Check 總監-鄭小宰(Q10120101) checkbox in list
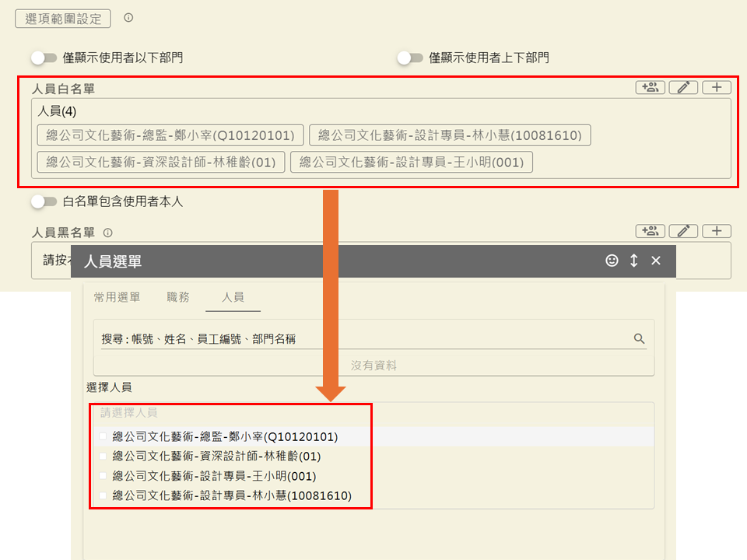747x560 pixels. pyautogui.click(x=103, y=436)
